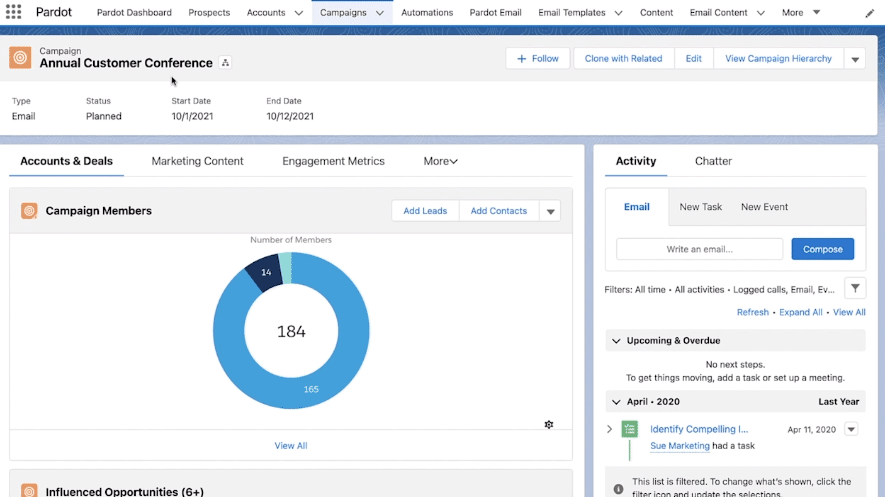This screenshot has width=885, height=497.
Task: Click View All under Campaign Members
Action: click(291, 446)
